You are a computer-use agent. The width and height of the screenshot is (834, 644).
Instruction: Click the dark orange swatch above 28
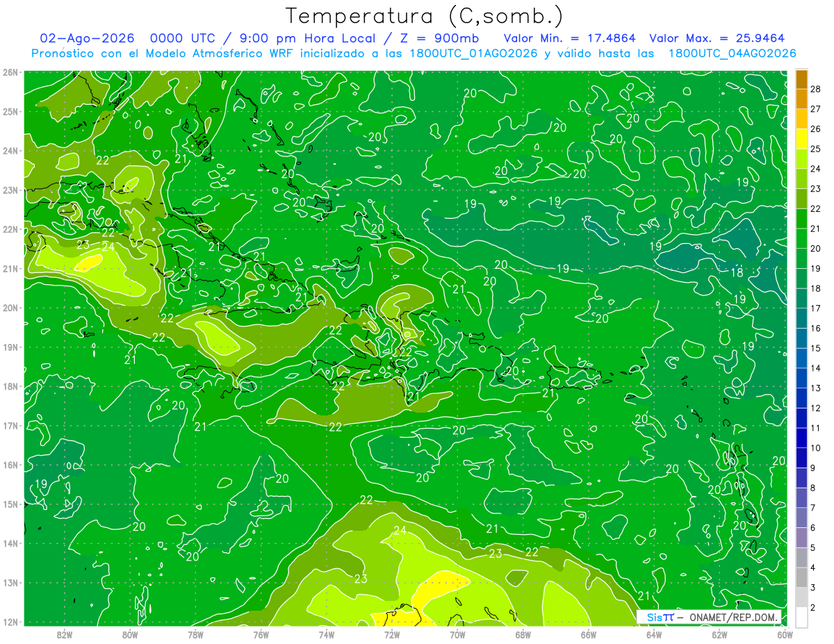(801, 79)
